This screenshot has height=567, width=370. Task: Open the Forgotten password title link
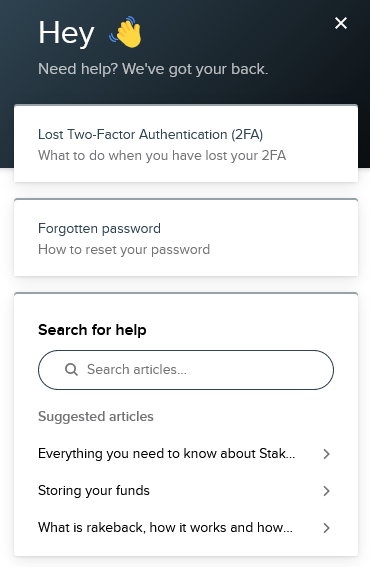point(99,229)
